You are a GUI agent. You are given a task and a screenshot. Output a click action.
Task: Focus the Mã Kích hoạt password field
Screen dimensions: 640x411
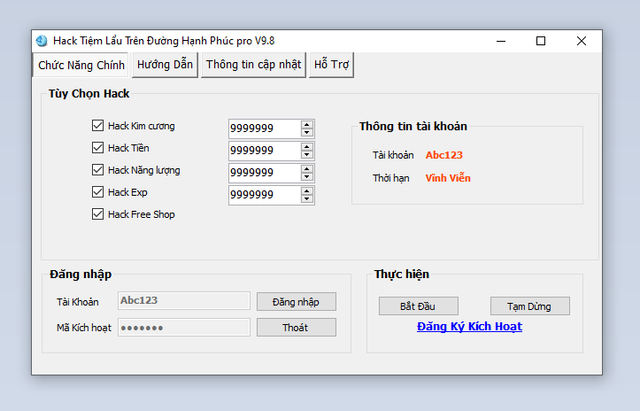[183, 327]
